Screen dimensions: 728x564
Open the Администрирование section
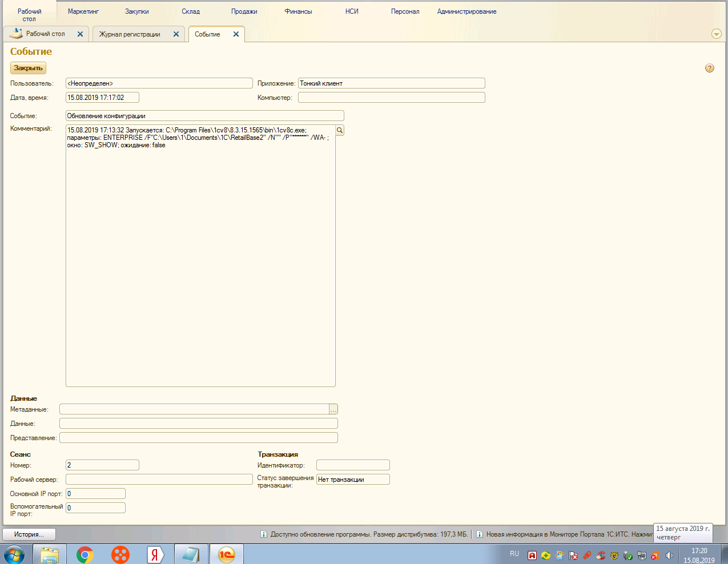click(467, 11)
